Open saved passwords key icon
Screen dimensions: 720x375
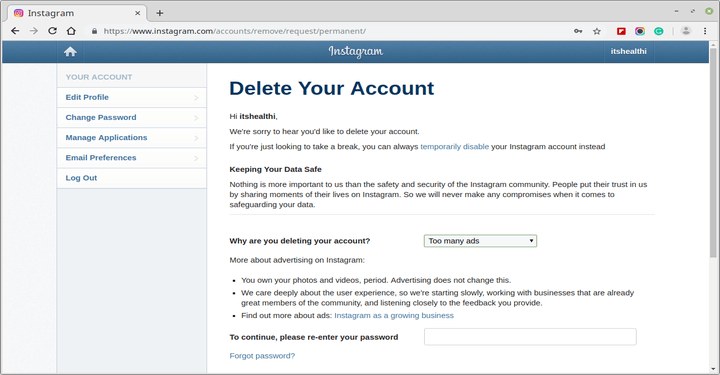point(578,31)
